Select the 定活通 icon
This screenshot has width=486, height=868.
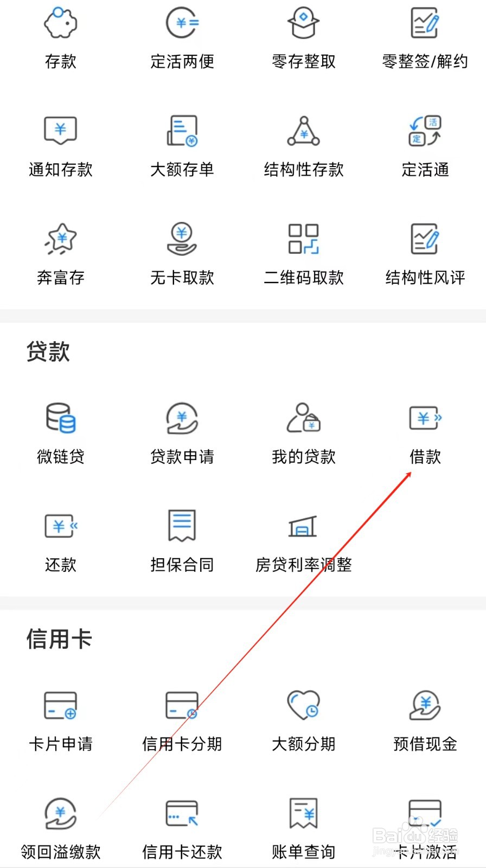[425, 131]
